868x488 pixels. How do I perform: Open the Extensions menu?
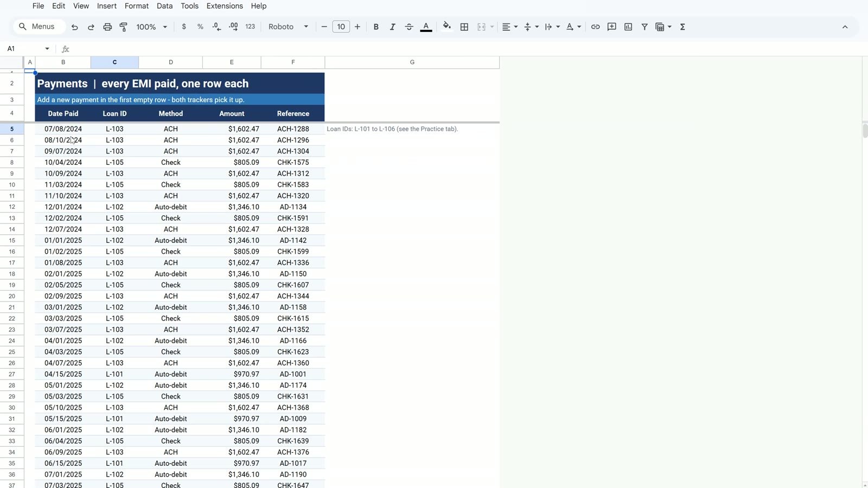click(x=225, y=6)
